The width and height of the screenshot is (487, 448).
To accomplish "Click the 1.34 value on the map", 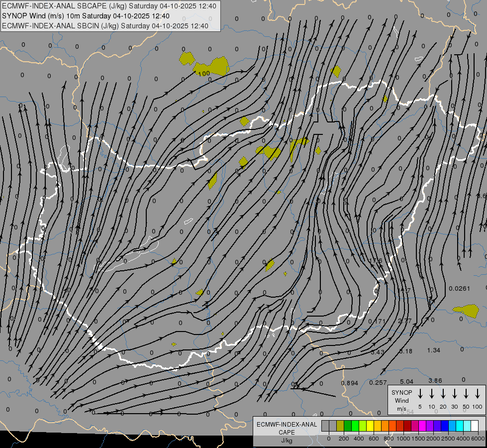I will pos(434,350).
